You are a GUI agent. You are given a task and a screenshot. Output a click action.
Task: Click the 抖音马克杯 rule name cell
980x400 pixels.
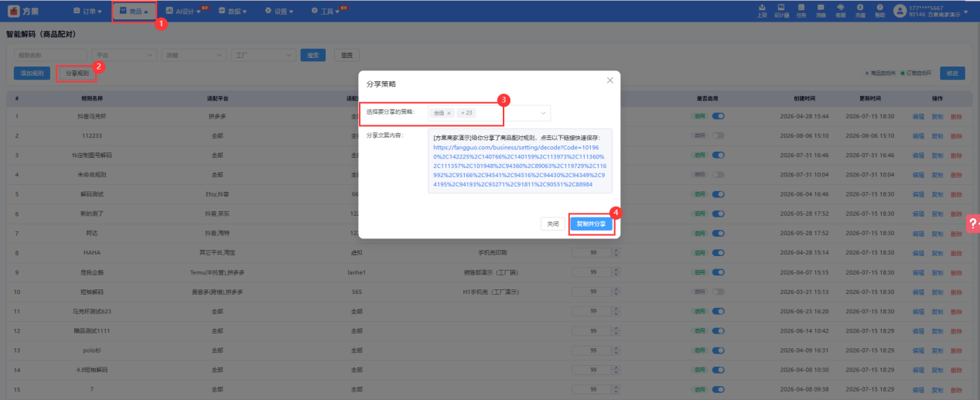pyautogui.click(x=92, y=116)
